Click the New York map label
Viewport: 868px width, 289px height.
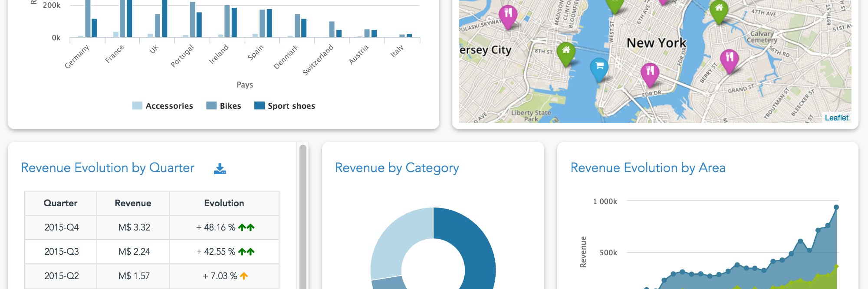[x=657, y=43]
